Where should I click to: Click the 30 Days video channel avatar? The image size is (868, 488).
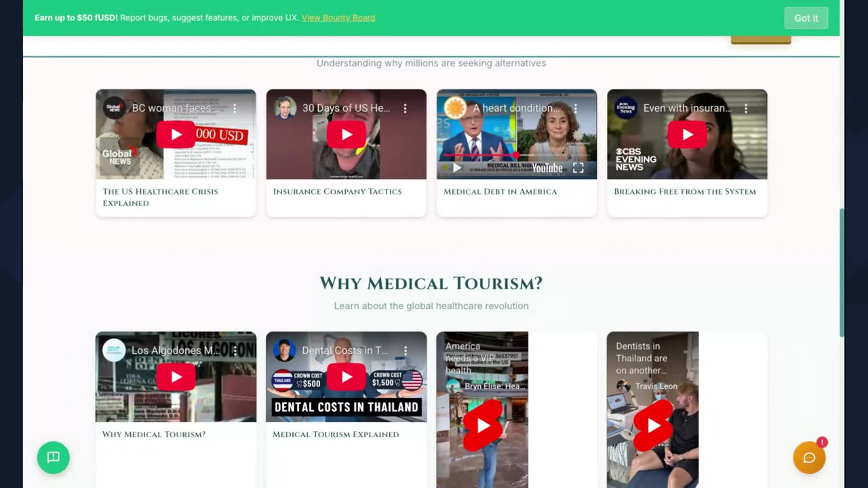tap(285, 108)
